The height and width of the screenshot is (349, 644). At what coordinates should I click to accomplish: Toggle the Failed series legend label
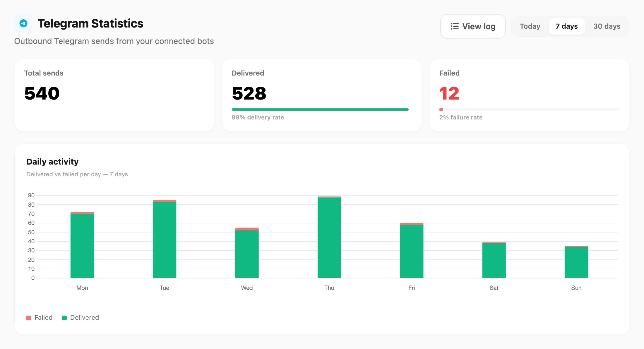(x=43, y=318)
